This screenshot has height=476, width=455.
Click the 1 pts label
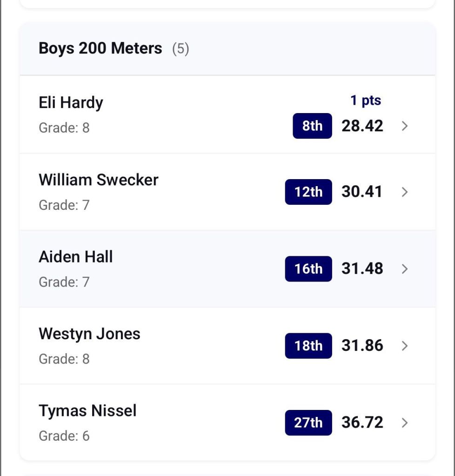pos(366,100)
